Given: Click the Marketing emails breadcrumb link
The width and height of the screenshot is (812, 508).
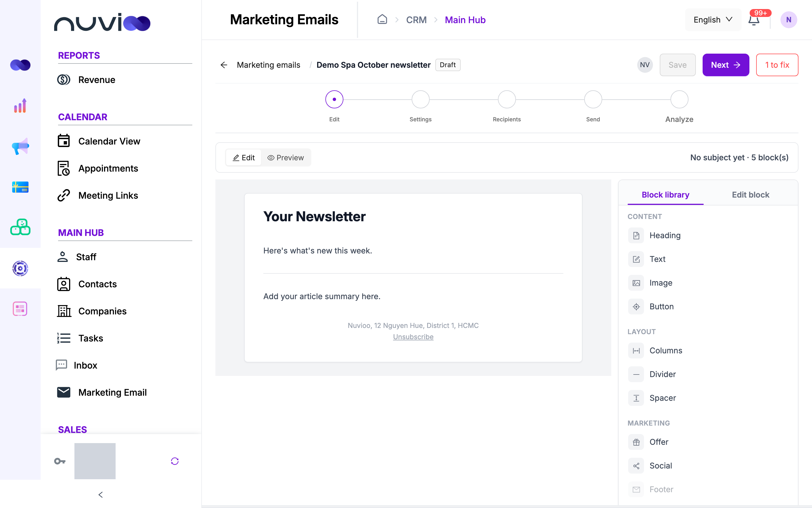Looking at the screenshot, I should [268, 65].
